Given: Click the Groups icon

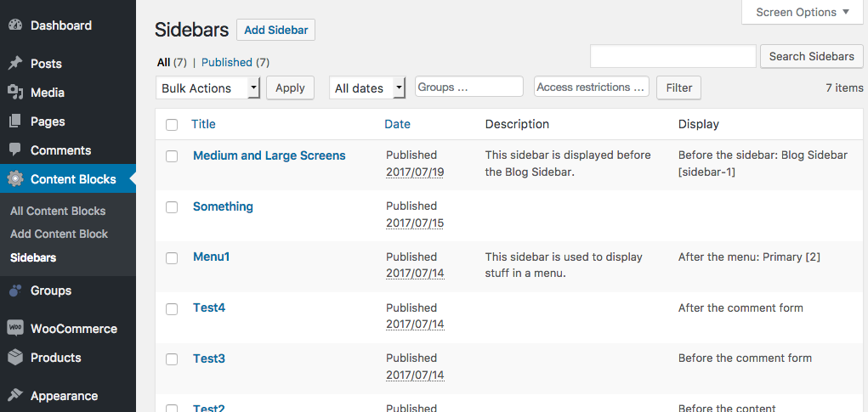Looking at the screenshot, I should pyautogui.click(x=15, y=291).
